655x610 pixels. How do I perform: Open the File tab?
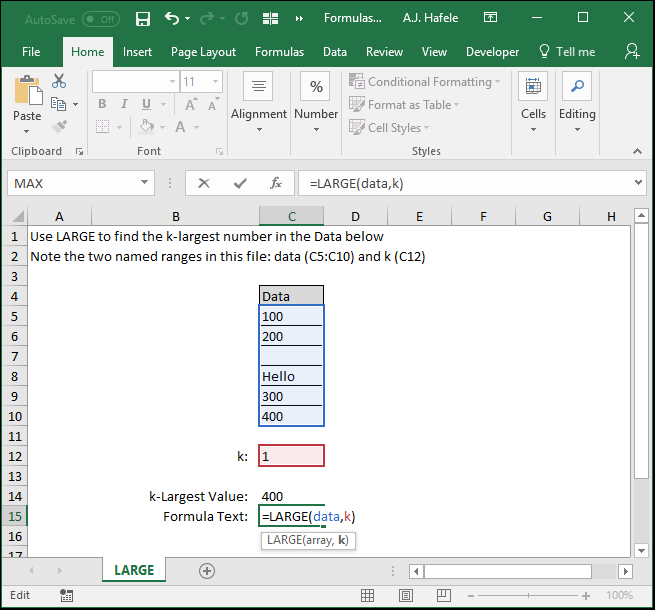point(31,52)
